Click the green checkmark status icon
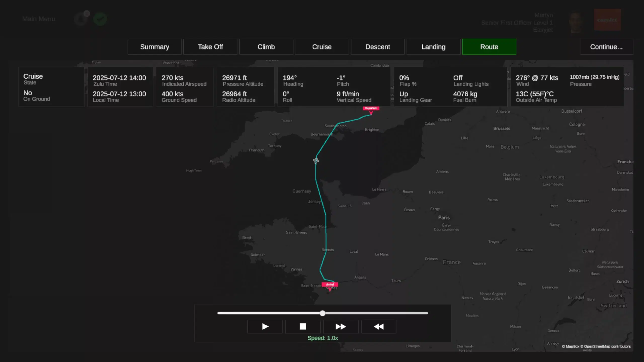The image size is (644, 362). (x=100, y=19)
